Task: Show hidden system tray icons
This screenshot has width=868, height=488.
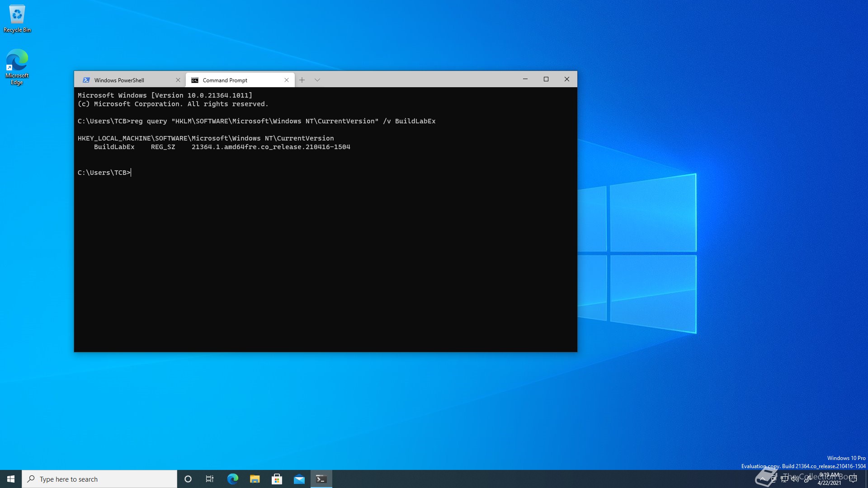Action: (763, 479)
